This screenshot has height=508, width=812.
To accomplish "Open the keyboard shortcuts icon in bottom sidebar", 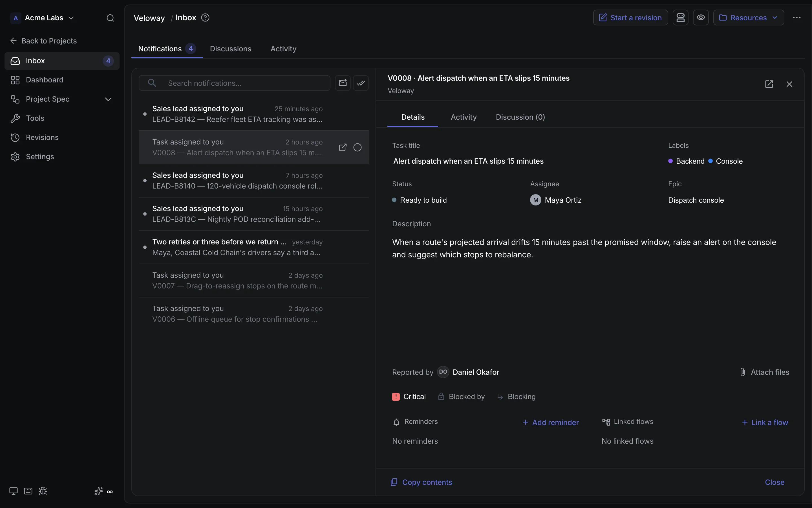I will click(x=28, y=491).
